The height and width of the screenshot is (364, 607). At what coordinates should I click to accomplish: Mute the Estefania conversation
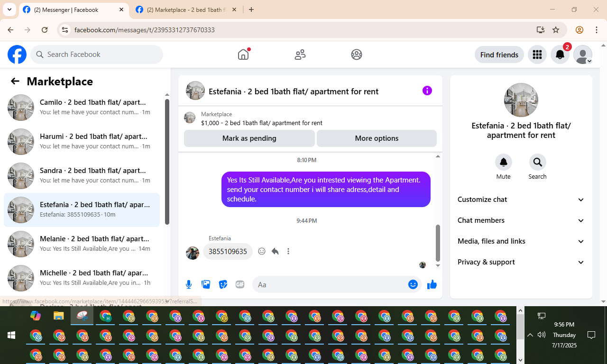504,162
